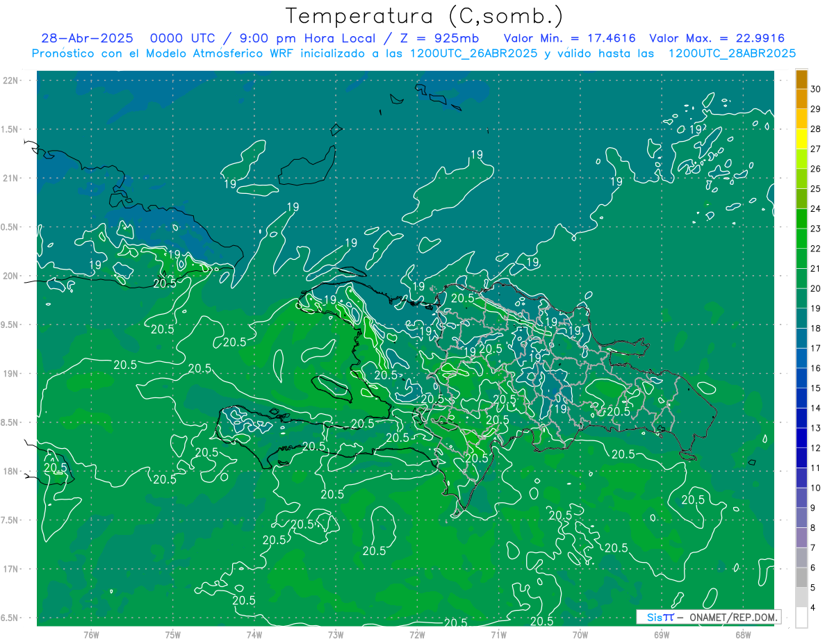Click the '72W' longitude axis label
This screenshot has width=834, height=644.
pos(417,634)
